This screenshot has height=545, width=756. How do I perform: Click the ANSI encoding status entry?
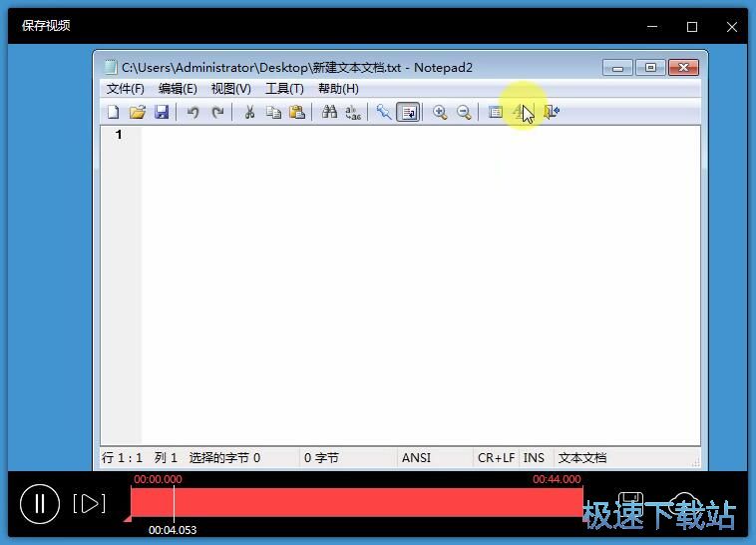(416, 457)
